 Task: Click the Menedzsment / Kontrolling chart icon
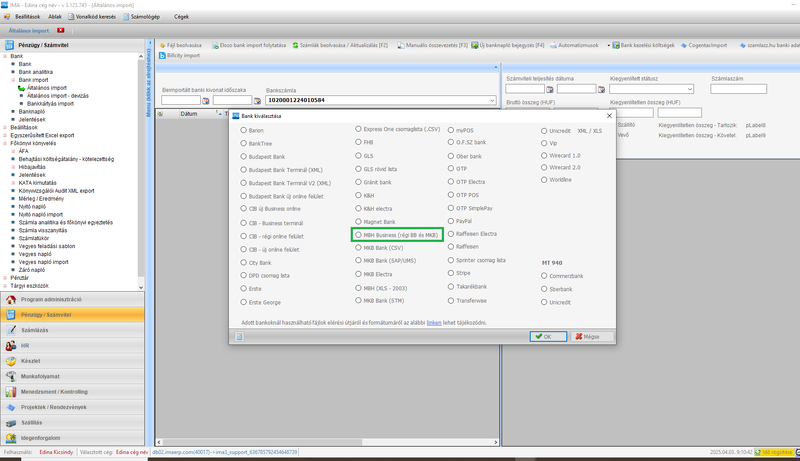click(11, 392)
